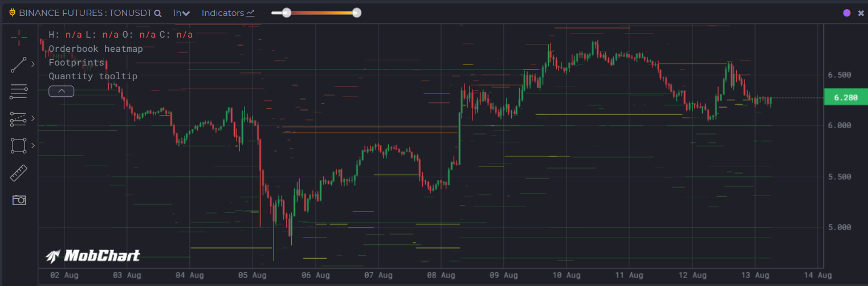868x286 pixels.
Task: Click the right heatmap slider handle
Action: click(357, 13)
